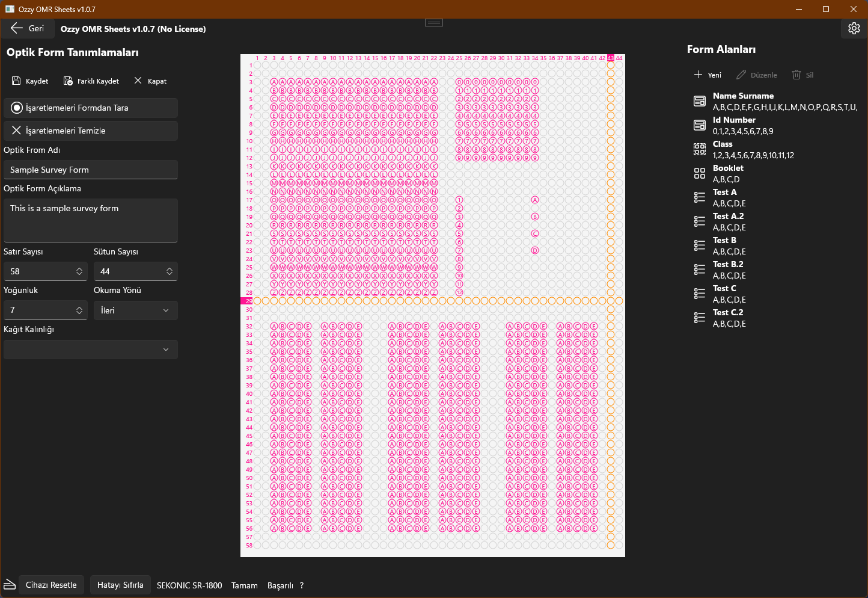Click the Geri back arrow
868x598 pixels.
pos(17,28)
